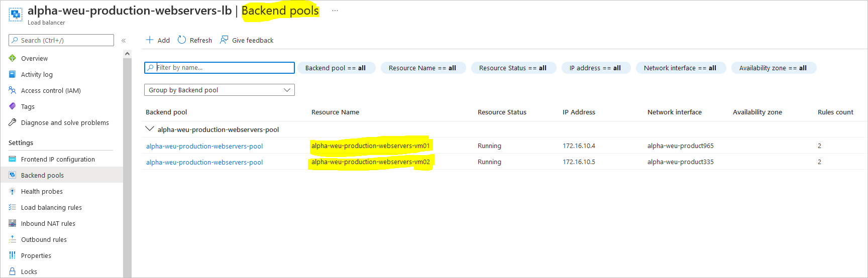Click the Search (Ctrl+/) input field
Viewport: 868px width, 278px height.
[61, 40]
